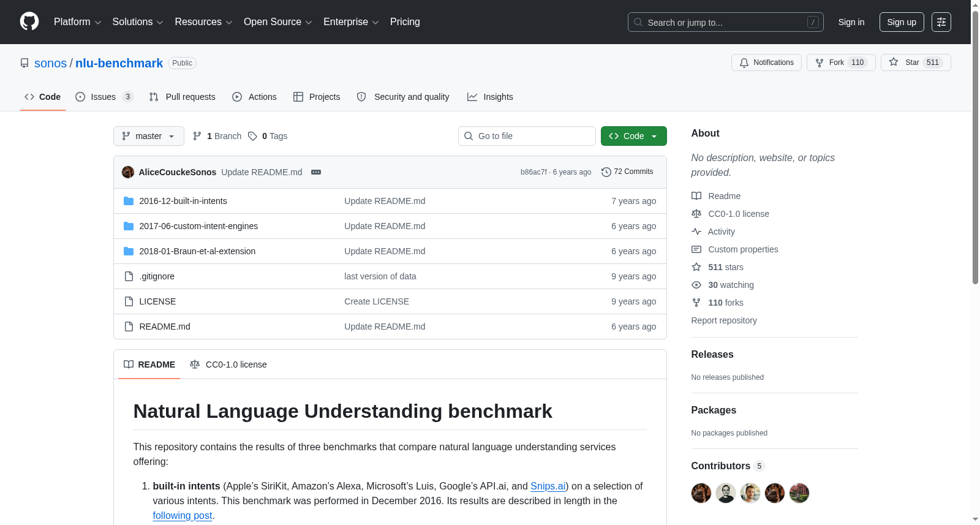Click Report repository link
The height and width of the screenshot is (525, 980).
[724, 320]
